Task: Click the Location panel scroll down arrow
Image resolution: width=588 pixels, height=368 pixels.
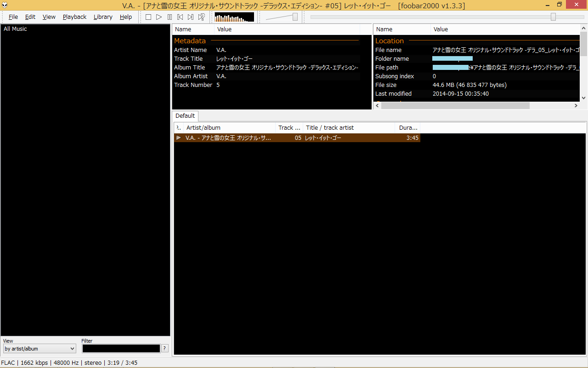Action: pyautogui.click(x=583, y=98)
